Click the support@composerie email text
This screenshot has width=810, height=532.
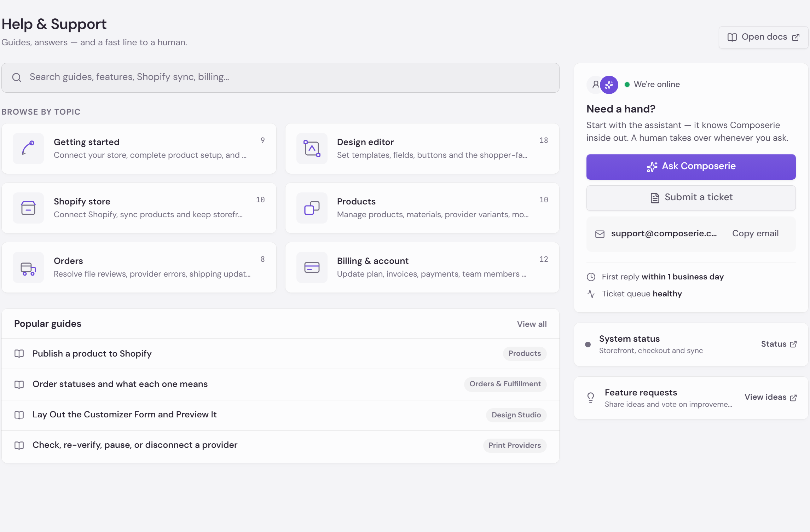(x=664, y=233)
